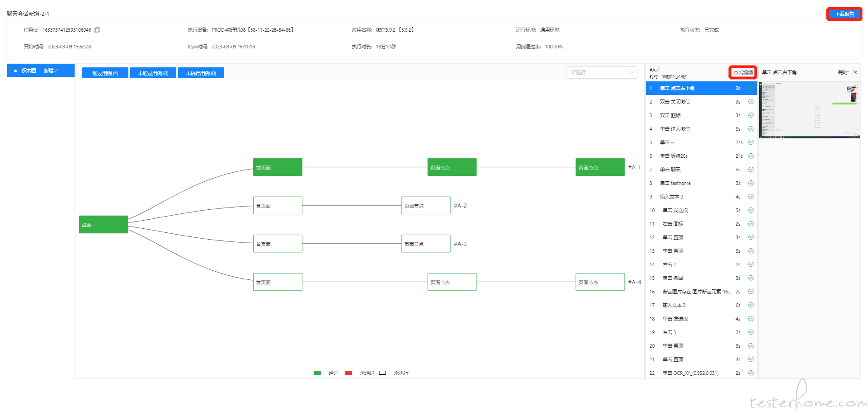Click the #A-2 path label
Screen dimensions: 868x420
point(460,206)
